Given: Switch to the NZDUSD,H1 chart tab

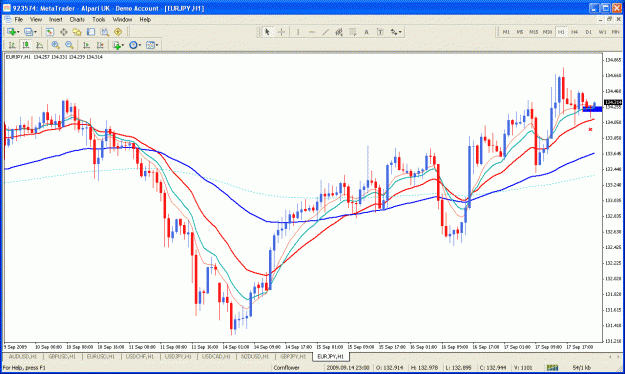Looking at the screenshot, I should [255, 356].
